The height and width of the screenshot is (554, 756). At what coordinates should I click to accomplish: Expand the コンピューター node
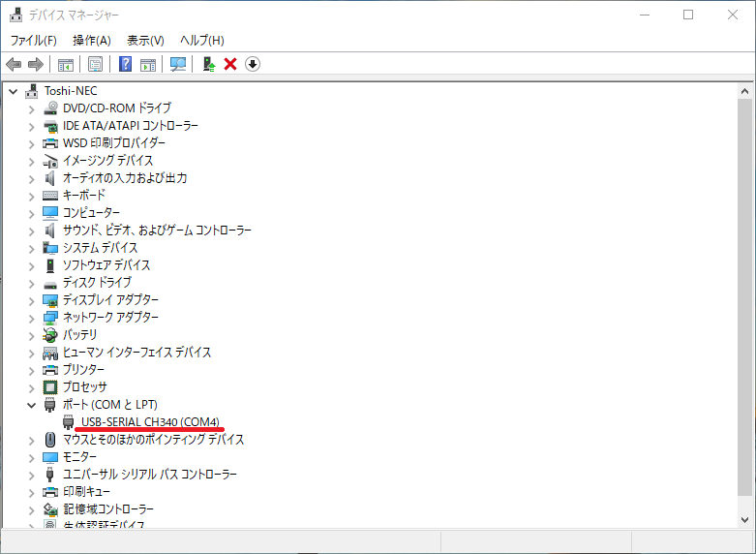click(31, 213)
